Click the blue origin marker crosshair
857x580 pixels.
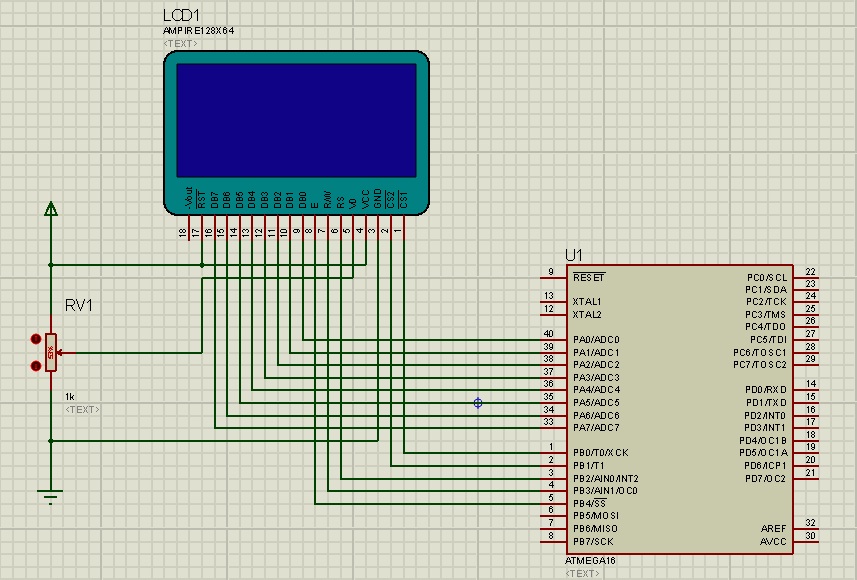point(478,403)
